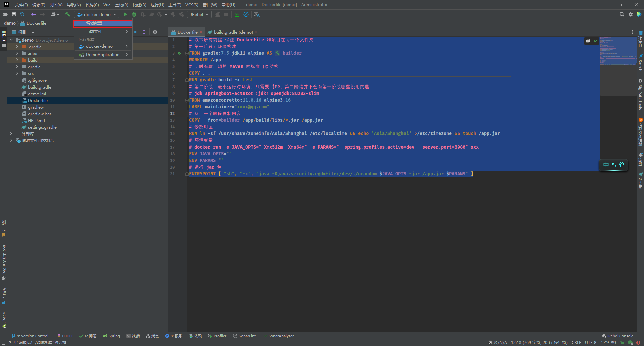Expand the src folder node
Image resolution: width=644 pixels, height=346 pixels.
pos(17,73)
